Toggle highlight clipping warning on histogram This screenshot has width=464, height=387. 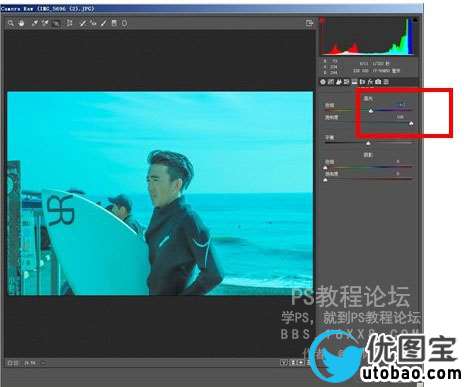click(x=415, y=20)
